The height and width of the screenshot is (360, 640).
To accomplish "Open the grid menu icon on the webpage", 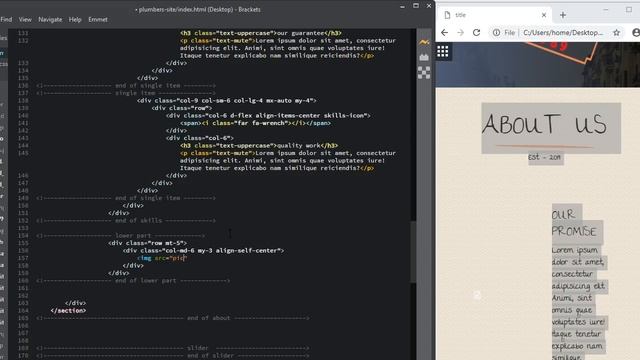I will point(443,51).
